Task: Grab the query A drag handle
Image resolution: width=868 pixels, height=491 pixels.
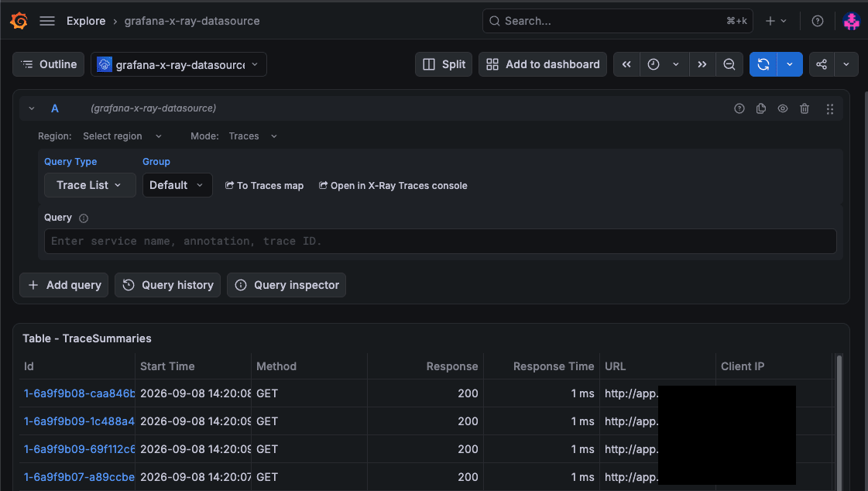Action: pyautogui.click(x=830, y=109)
